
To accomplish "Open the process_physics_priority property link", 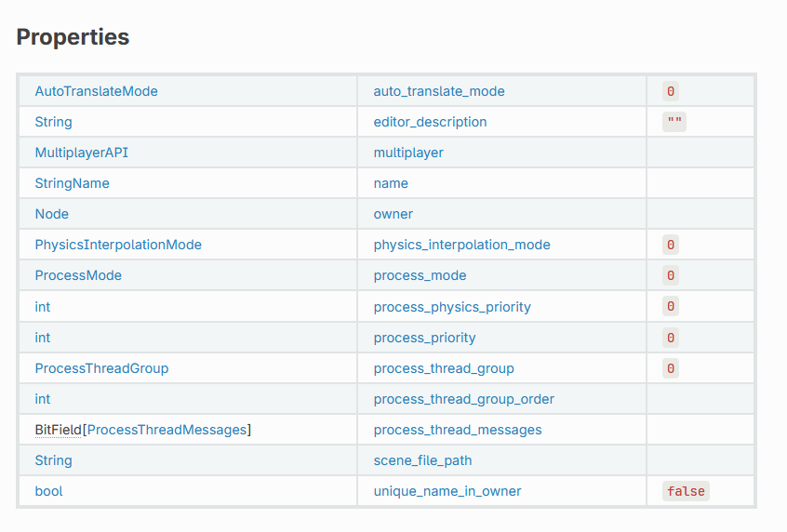I will click(452, 307).
